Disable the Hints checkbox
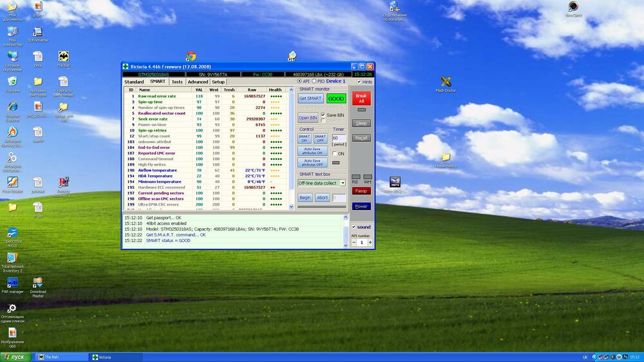Screen dimensions: 644x362 (359, 82)
